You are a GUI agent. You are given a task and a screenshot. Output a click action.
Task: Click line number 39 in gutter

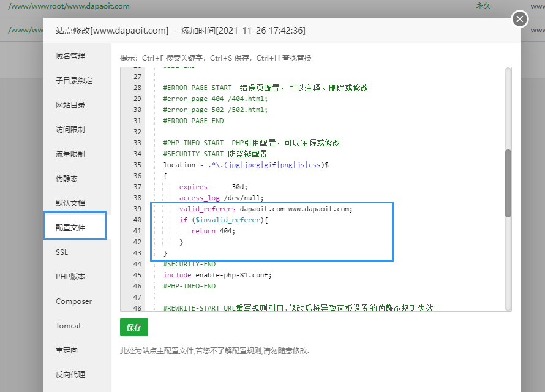(137, 209)
